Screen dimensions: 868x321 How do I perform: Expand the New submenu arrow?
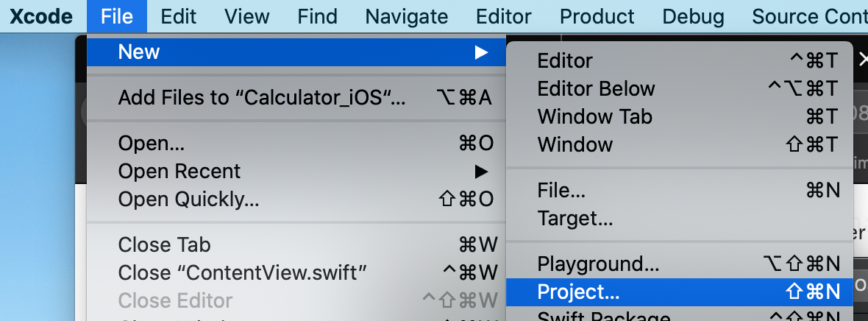[481, 52]
